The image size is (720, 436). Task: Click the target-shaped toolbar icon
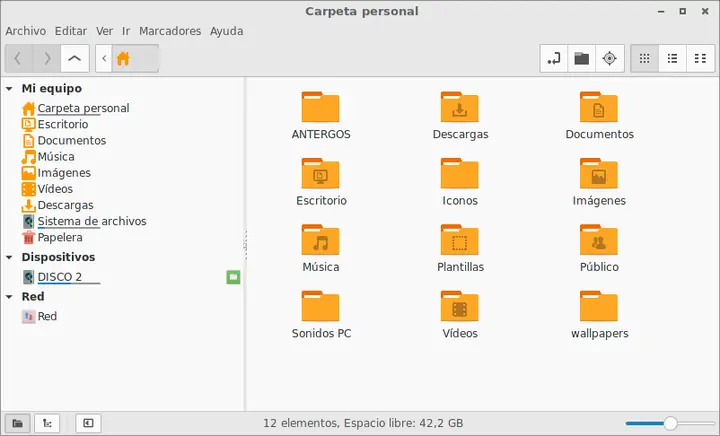click(609, 58)
